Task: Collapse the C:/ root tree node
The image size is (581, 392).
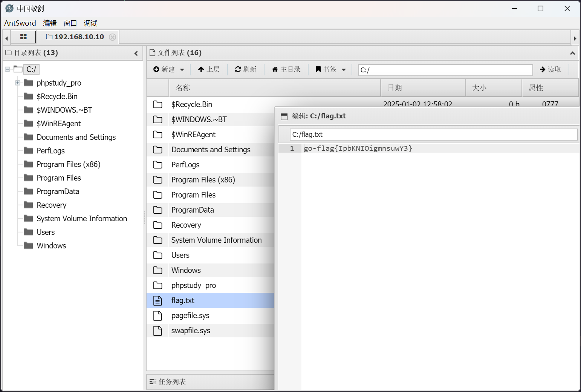Action: pos(8,69)
